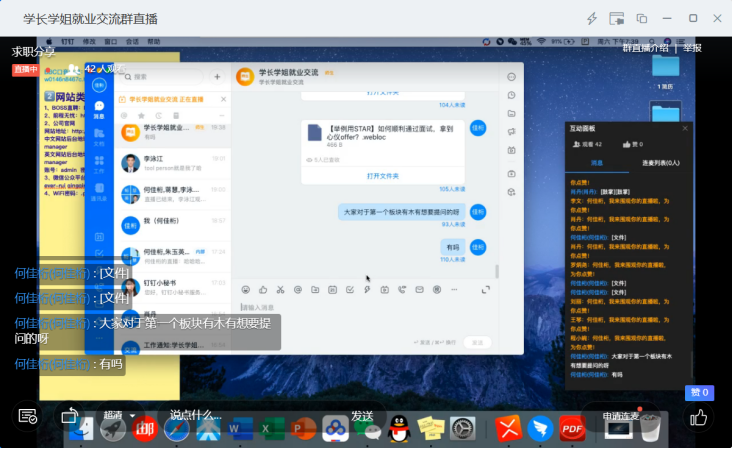Image resolution: width=732 pixels, height=449 pixels.
Task: Click the plus icon next to search box
Action: (x=217, y=76)
